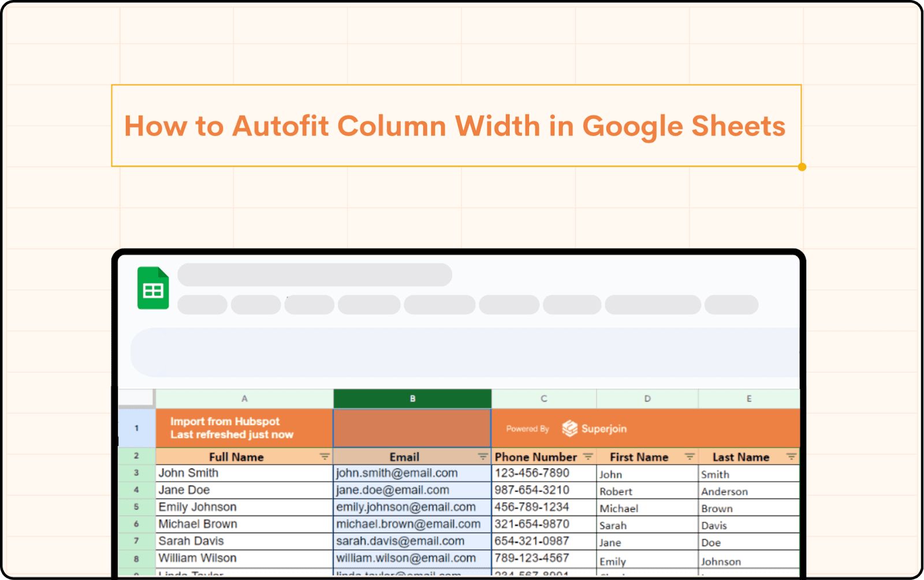
Task: Select phone cell 987-654-3210
Action: (x=544, y=490)
